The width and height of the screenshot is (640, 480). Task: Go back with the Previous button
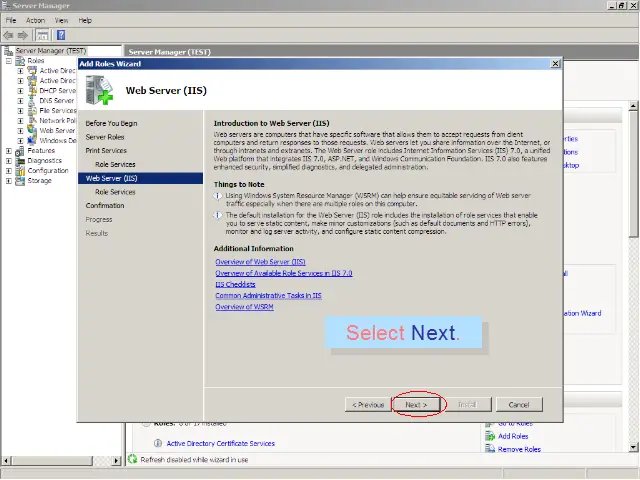click(x=366, y=405)
